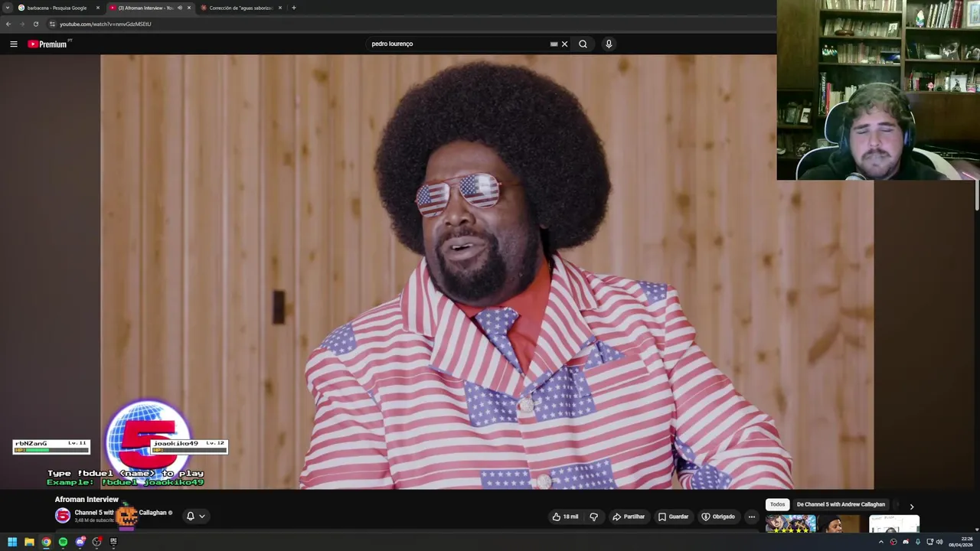Clear the search box with X icon
Screen dimensions: 980x551
click(x=564, y=44)
